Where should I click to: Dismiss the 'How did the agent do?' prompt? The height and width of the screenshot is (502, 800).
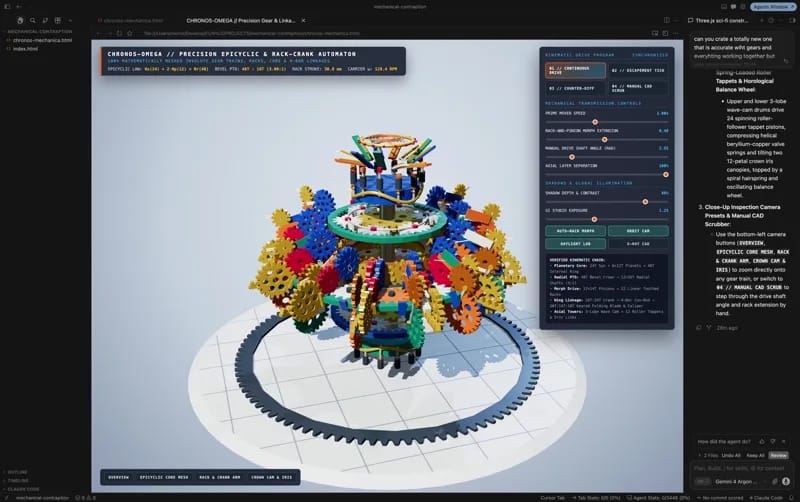[x=784, y=441]
